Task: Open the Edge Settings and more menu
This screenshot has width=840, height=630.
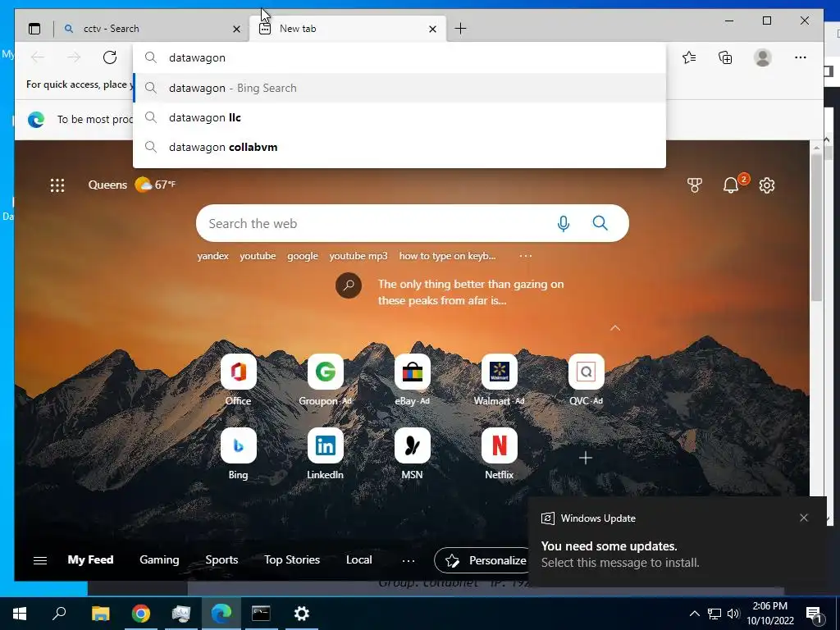Action: point(801,57)
